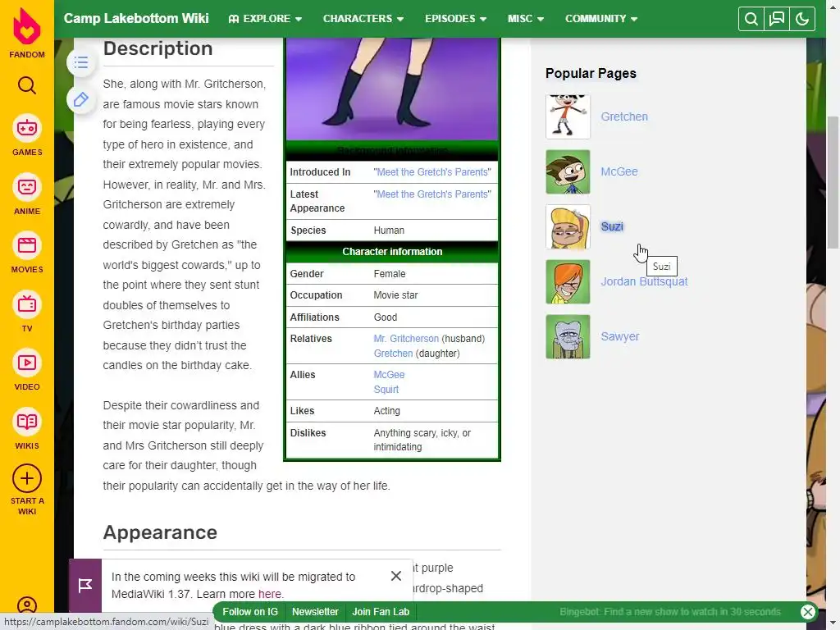Open McGee link under Allies
The width and height of the screenshot is (840, 630).
click(x=389, y=374)
